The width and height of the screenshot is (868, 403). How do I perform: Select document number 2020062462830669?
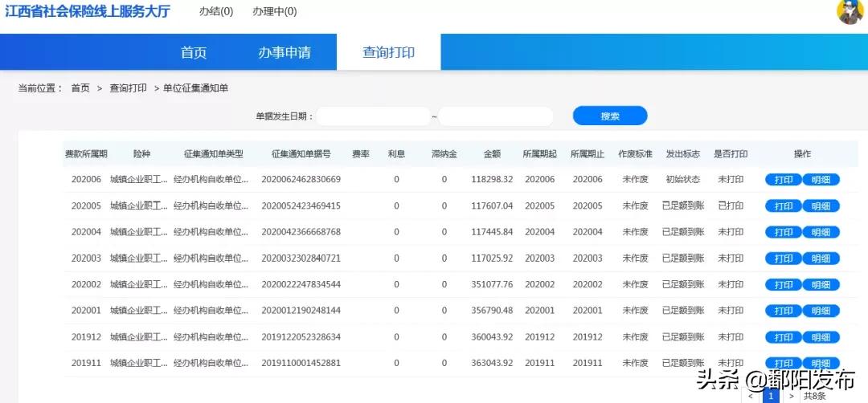click(x=301, y=180)
